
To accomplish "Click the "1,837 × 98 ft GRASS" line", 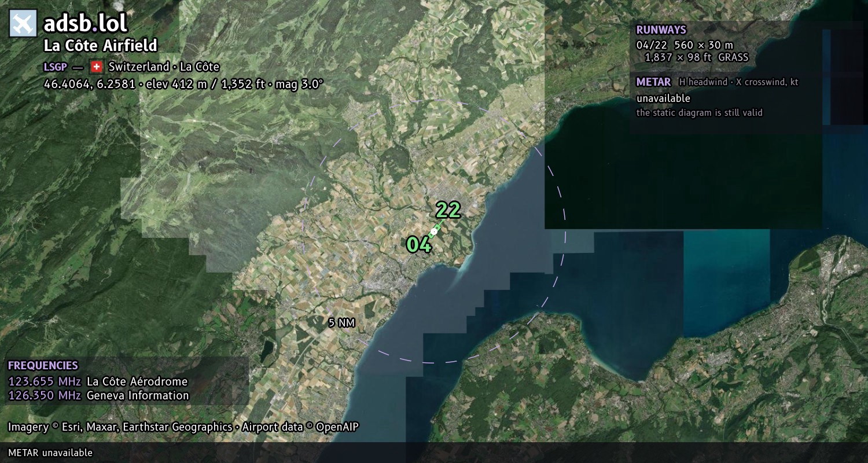I will tap(697, 57).
